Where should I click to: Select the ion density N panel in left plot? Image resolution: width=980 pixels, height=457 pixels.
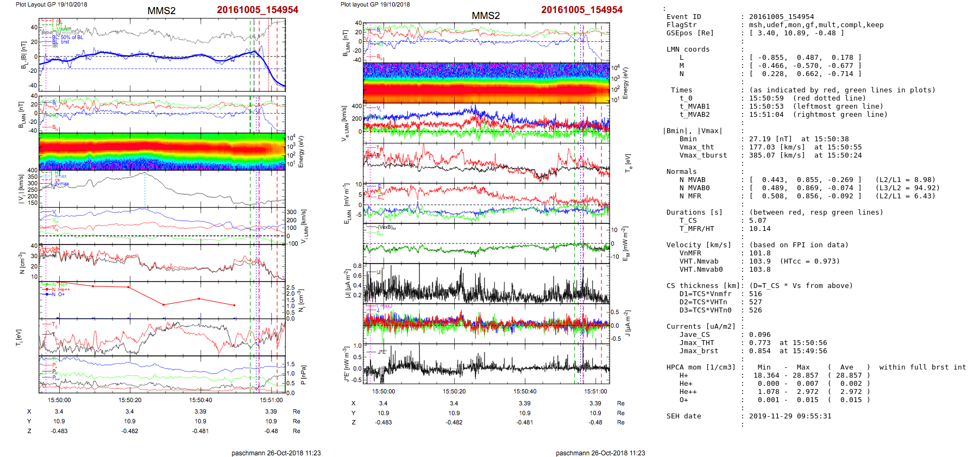[x=162, y=262]
